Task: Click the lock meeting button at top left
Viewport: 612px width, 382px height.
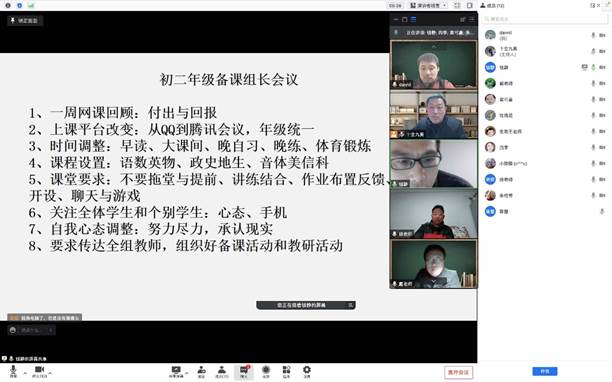Action: tap(25, 21)
